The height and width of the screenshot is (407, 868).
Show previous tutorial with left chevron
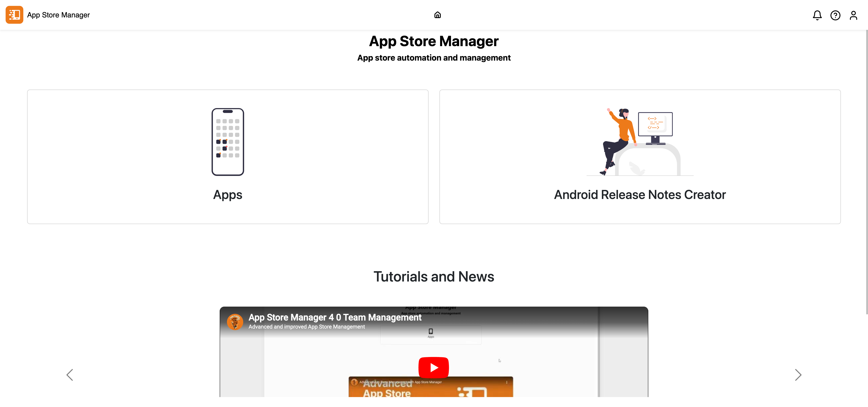pos(70,375)
